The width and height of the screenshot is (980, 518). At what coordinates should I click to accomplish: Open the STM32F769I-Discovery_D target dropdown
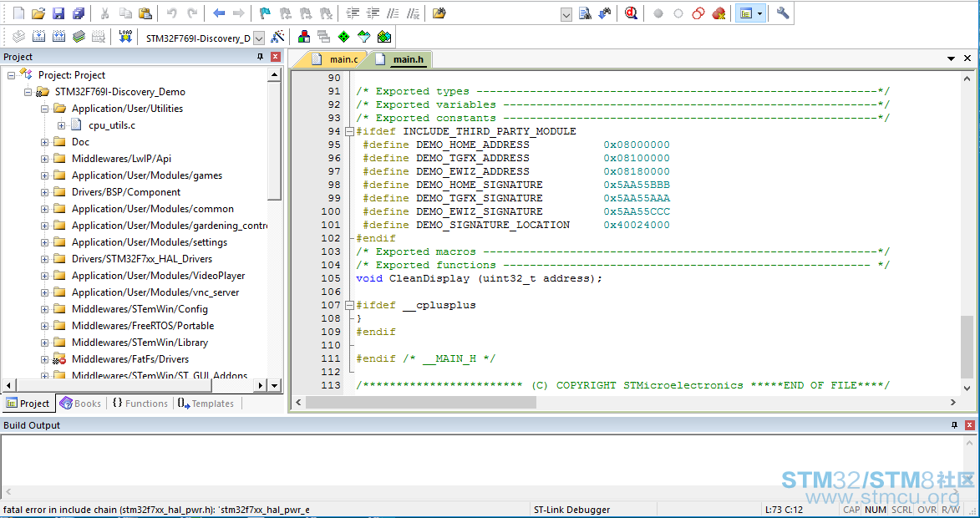(259, 38)
